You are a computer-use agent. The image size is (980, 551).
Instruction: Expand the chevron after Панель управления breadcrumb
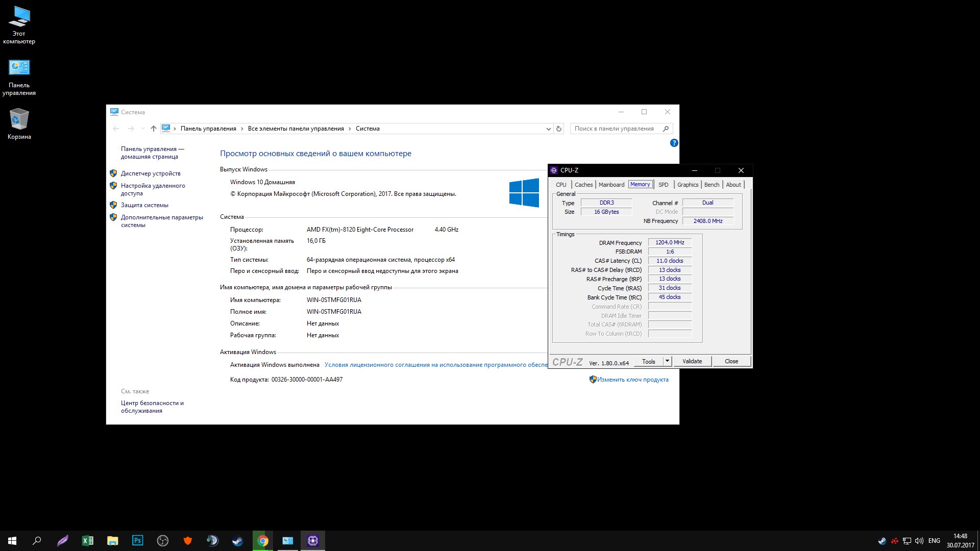242,129
